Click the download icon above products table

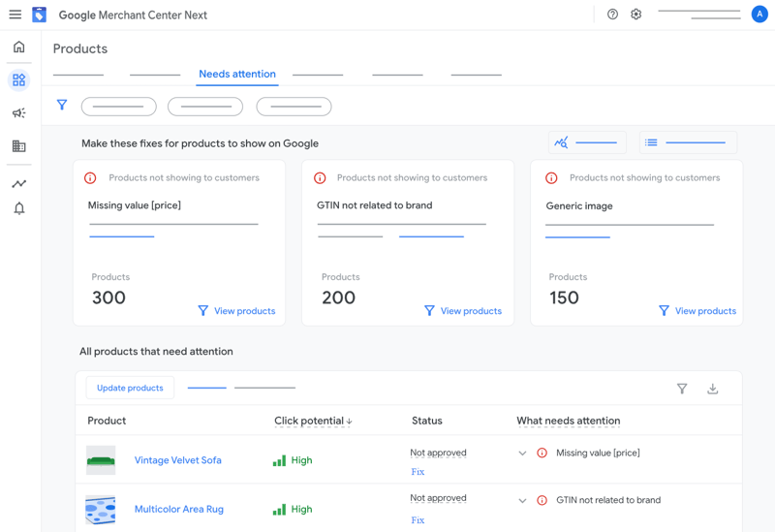pos(712,389)
